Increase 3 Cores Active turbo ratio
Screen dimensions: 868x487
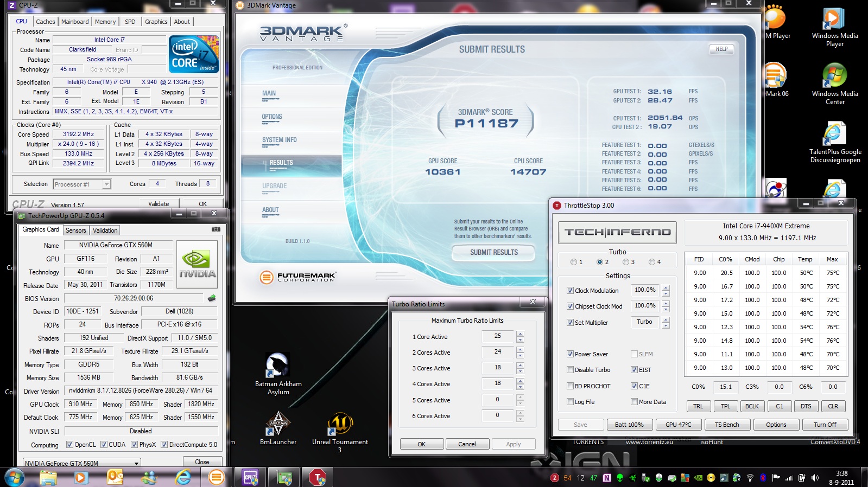coord(520,365)
